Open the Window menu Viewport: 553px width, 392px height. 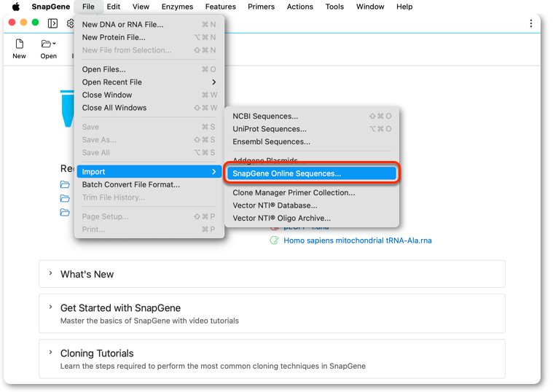coord(370,7)
